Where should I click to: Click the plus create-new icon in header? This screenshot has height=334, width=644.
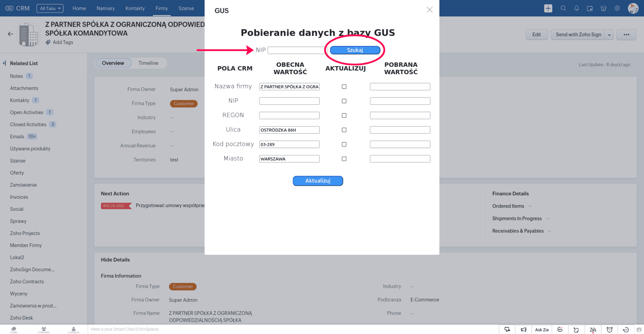(548, 8)
